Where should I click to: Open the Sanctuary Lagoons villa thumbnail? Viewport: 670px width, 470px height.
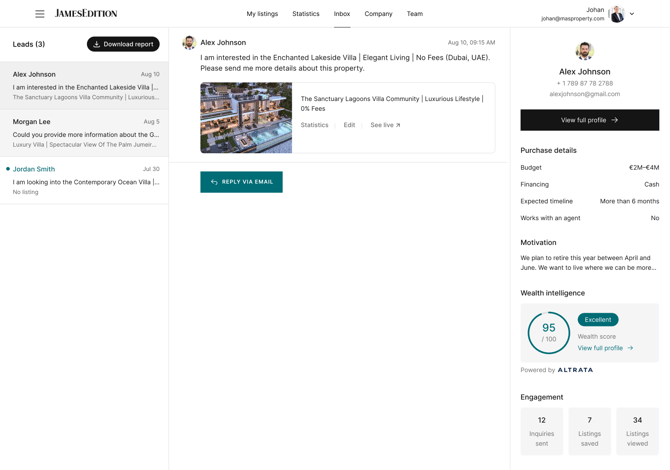(246, 118)
